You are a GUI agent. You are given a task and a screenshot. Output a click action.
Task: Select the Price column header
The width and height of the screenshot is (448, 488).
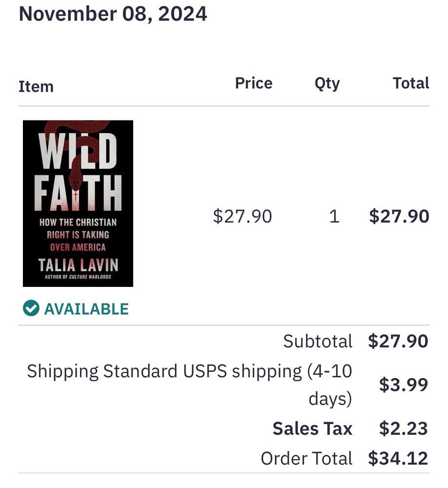pyautogui.click(x=253, y=83)
